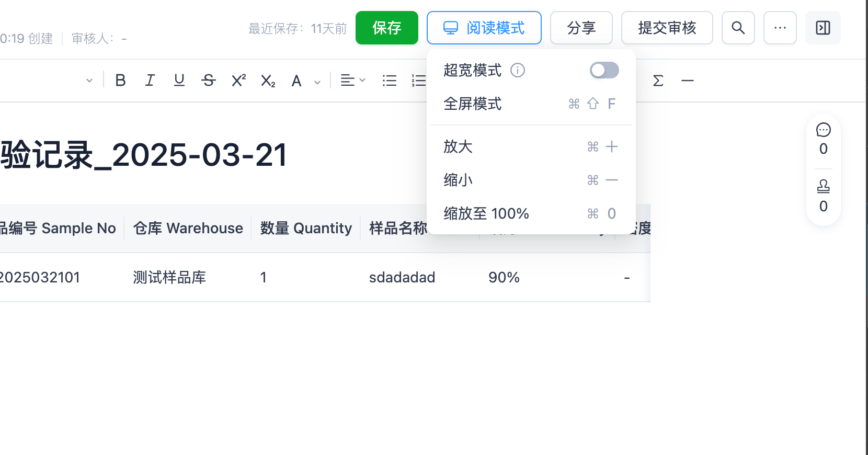Insert bulleted list
868x455 pixels.
click(390, 81)
